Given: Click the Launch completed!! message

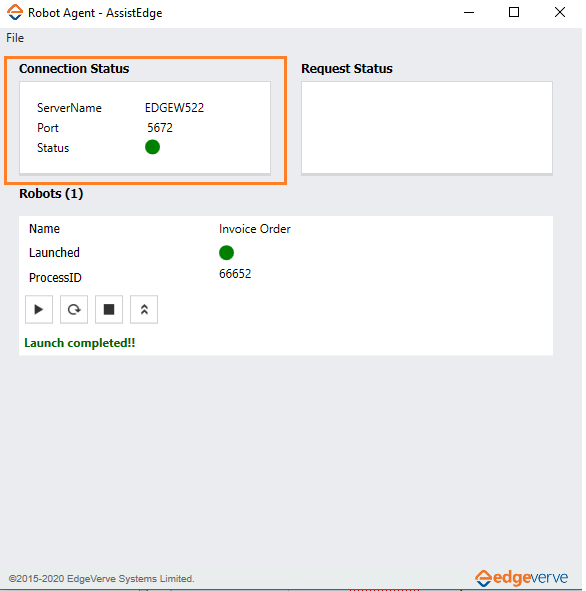Looking at the screenshot, I should [x=80, y=343].
